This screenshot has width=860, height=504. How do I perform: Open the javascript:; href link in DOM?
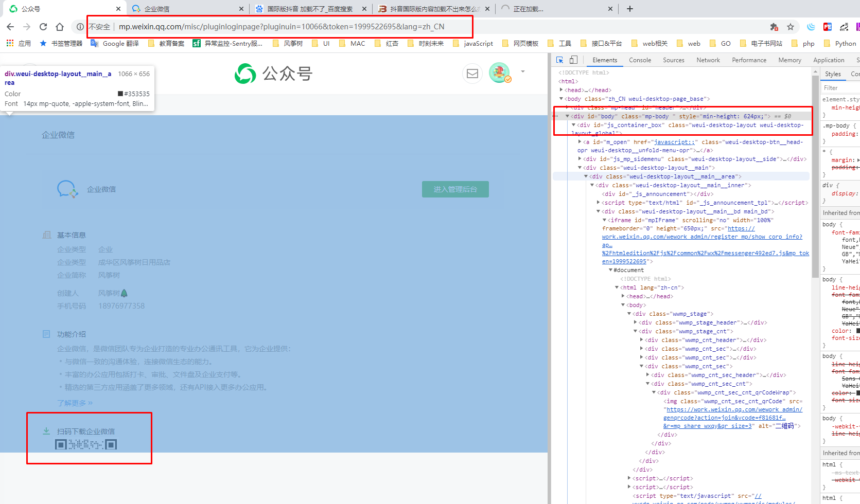point(675,142)
